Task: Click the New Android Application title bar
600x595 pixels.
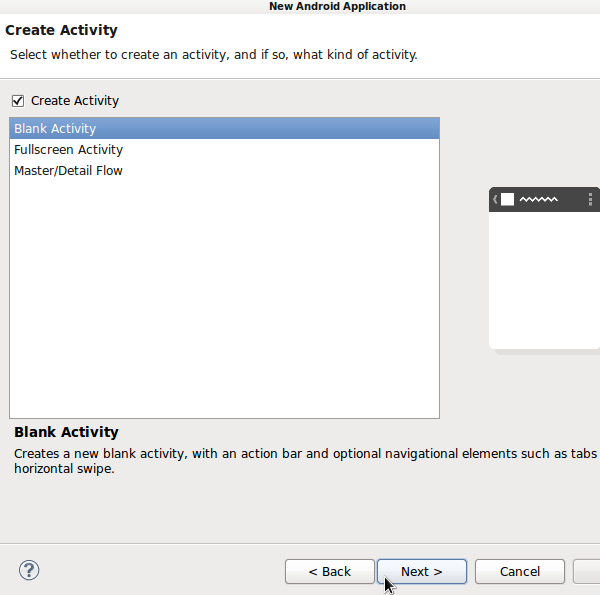Action: [337, 6]
